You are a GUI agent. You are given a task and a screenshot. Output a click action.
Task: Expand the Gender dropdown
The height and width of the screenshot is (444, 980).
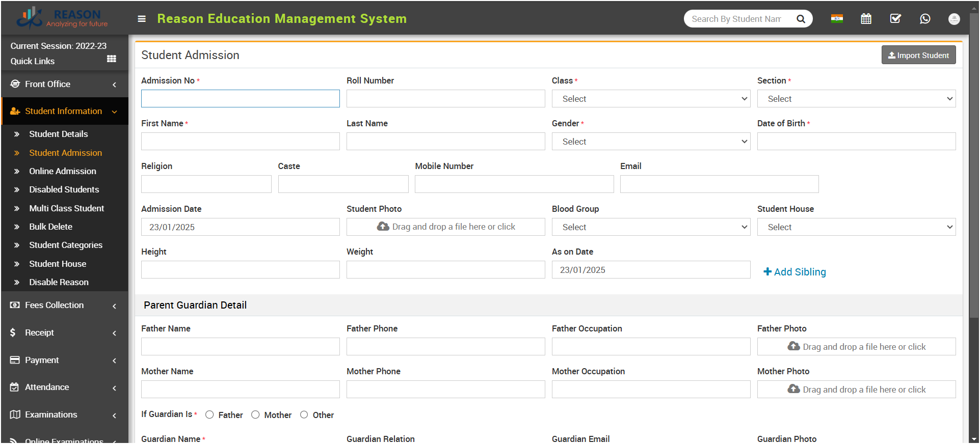click(651, 142)
